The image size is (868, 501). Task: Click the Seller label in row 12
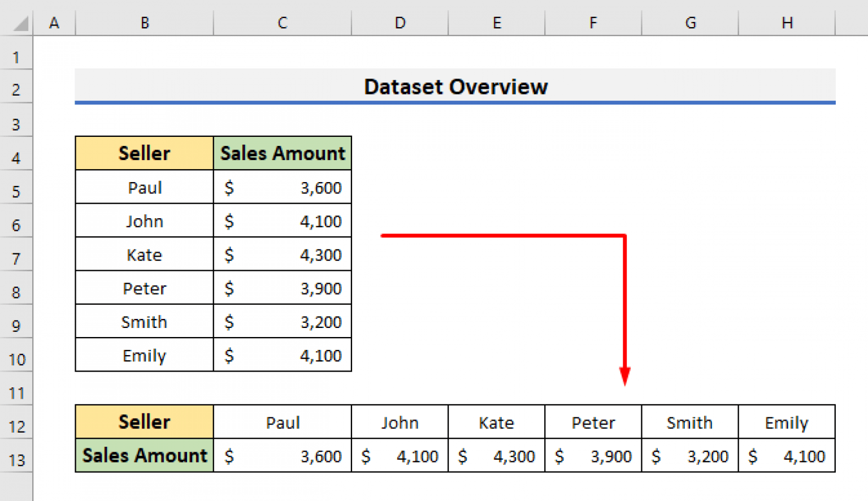(144, 422)
